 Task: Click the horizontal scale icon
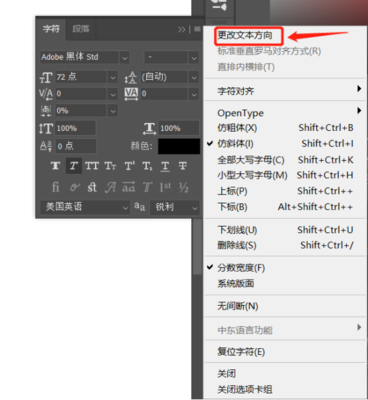pos(149,129)
